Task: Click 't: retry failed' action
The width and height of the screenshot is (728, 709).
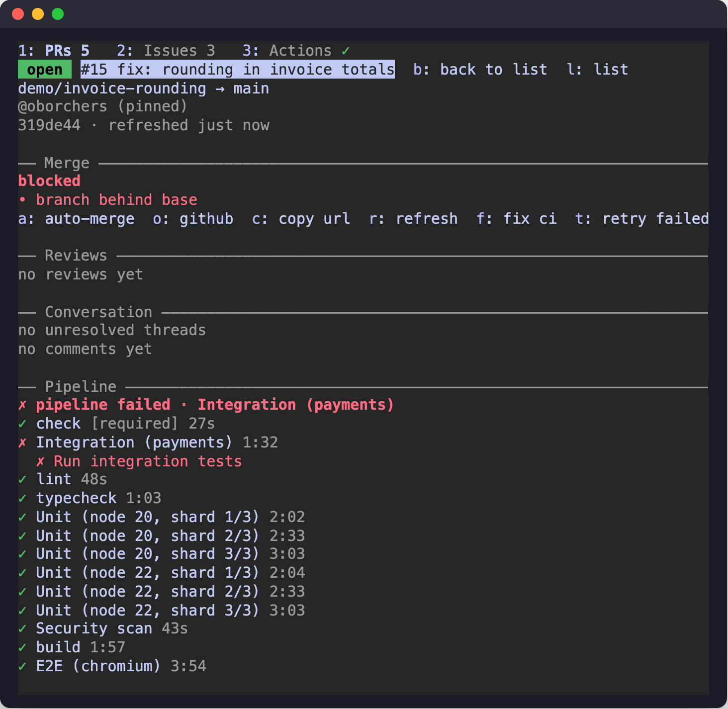Action: pyautogui.click(x=642, y=219)
